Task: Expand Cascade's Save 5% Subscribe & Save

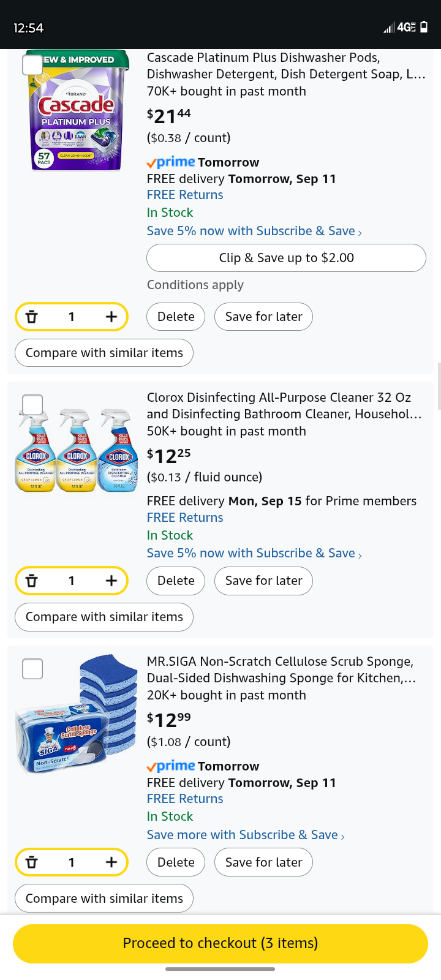Action: pos(254,231)
